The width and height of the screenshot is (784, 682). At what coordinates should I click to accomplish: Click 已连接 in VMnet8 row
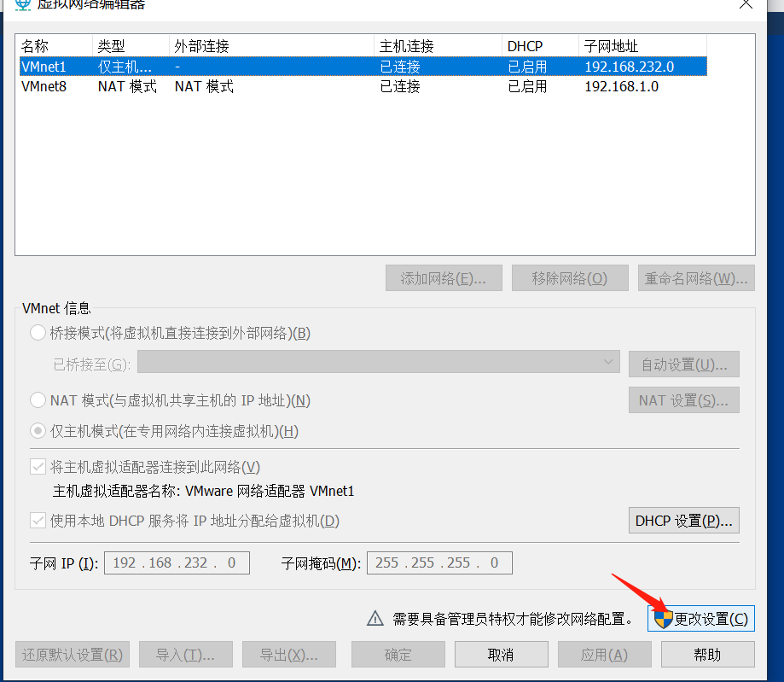pos(400,86)
